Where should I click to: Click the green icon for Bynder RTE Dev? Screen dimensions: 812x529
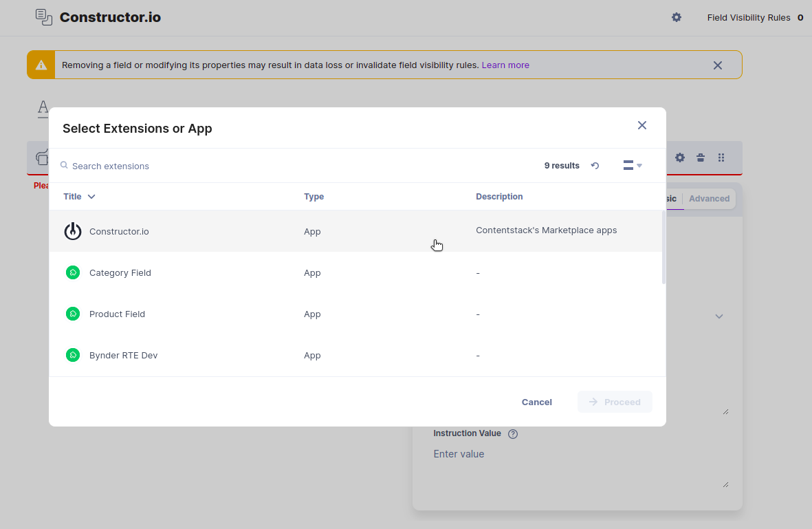click(x=73, y=356)
